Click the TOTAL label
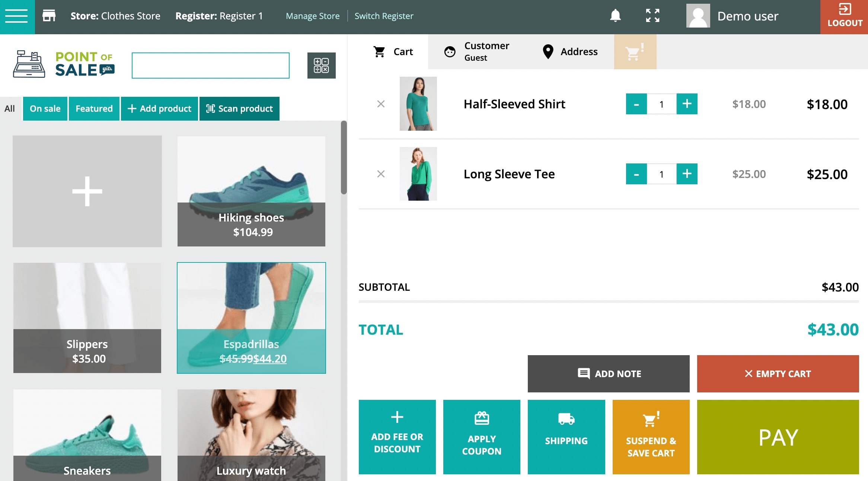Screen dimensions: 868x481 381,330
